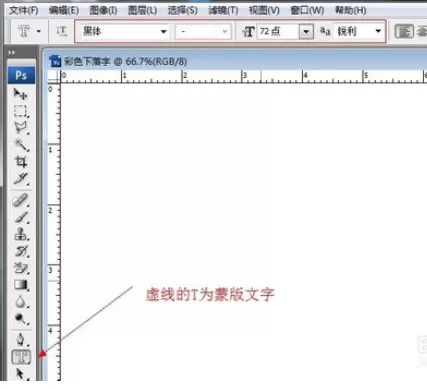The image size is (427, 389).
Task: Select the Eyedropper tool
Action: coord(21,179)
